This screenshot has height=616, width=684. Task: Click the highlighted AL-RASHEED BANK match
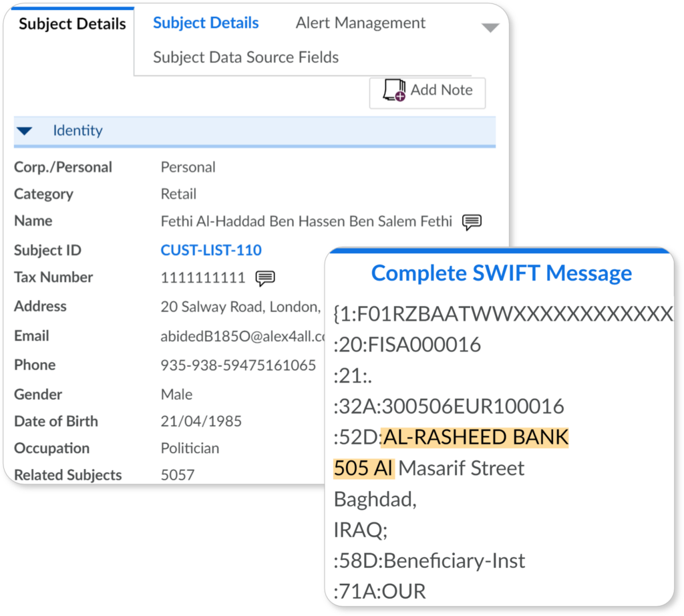475,437
